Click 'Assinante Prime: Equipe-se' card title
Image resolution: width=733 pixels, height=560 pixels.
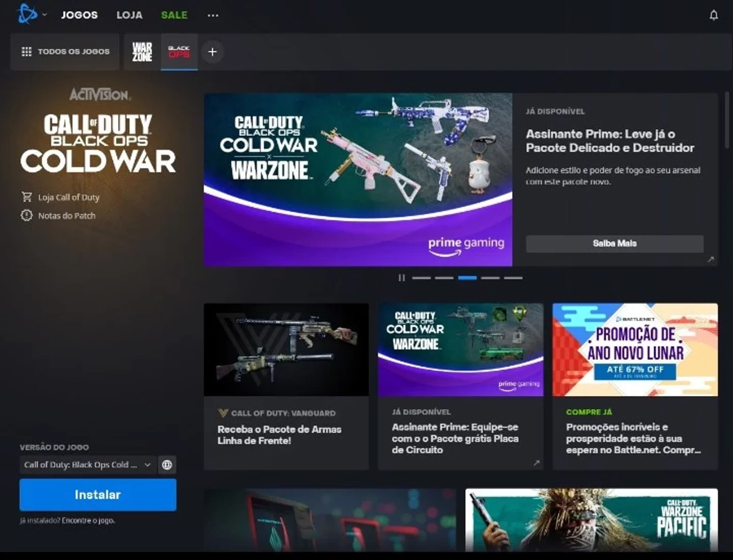pos(455,438)
